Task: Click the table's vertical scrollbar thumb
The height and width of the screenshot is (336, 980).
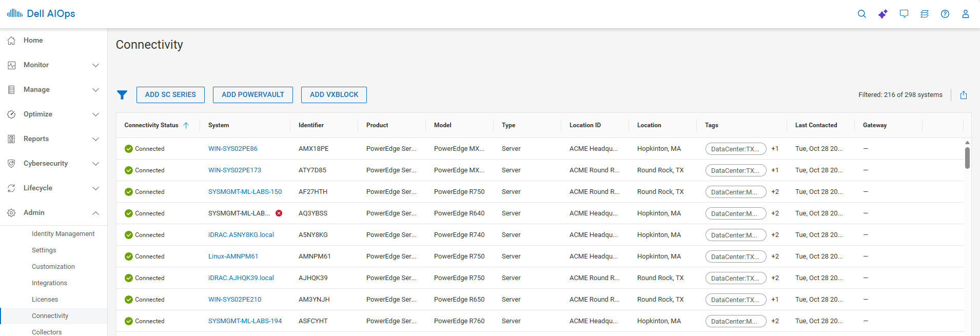Action: [x=967, y=158]
